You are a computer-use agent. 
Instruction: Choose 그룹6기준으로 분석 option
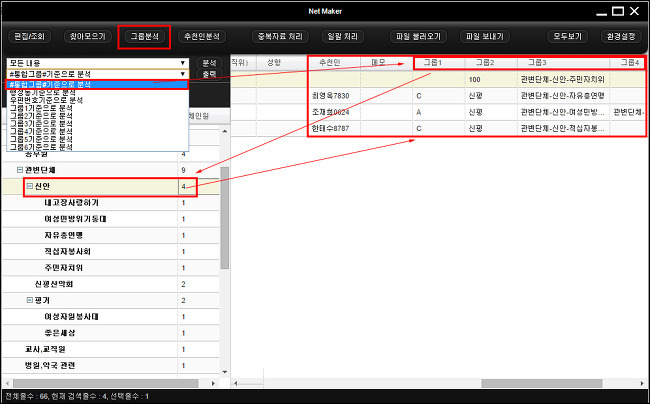point(41,147)
